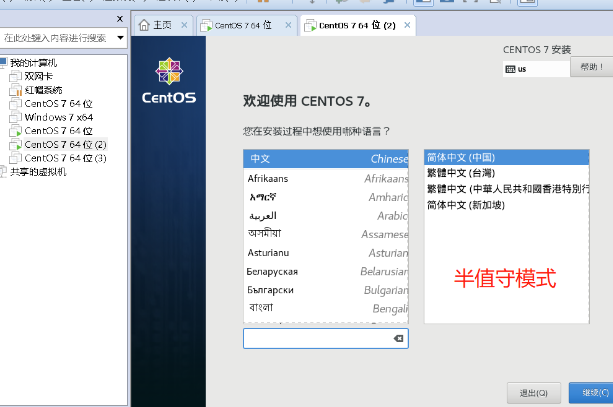Select first CentOS 7 64 位 entry
This screenshot has height=407, width=613.
(58, 104)
